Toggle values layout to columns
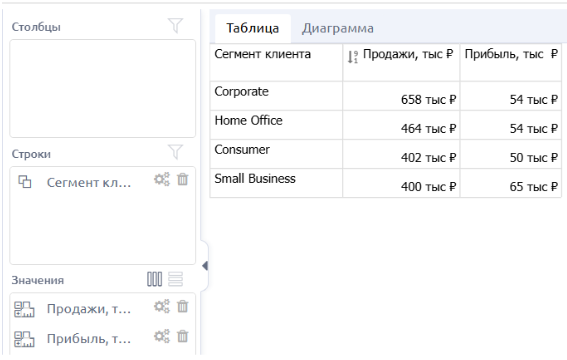Screen dimensions: 567x360 click(x=154, y=279)
